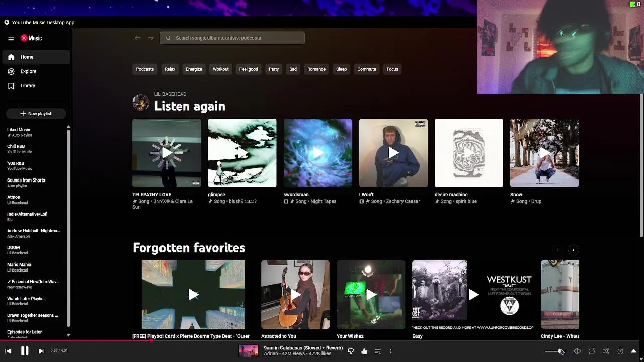
Task: Select the Party mood chip
Action: [274, 69]
